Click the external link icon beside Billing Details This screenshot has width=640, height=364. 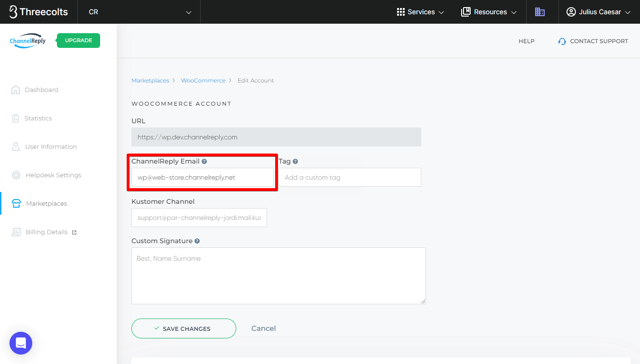(74, 232)
